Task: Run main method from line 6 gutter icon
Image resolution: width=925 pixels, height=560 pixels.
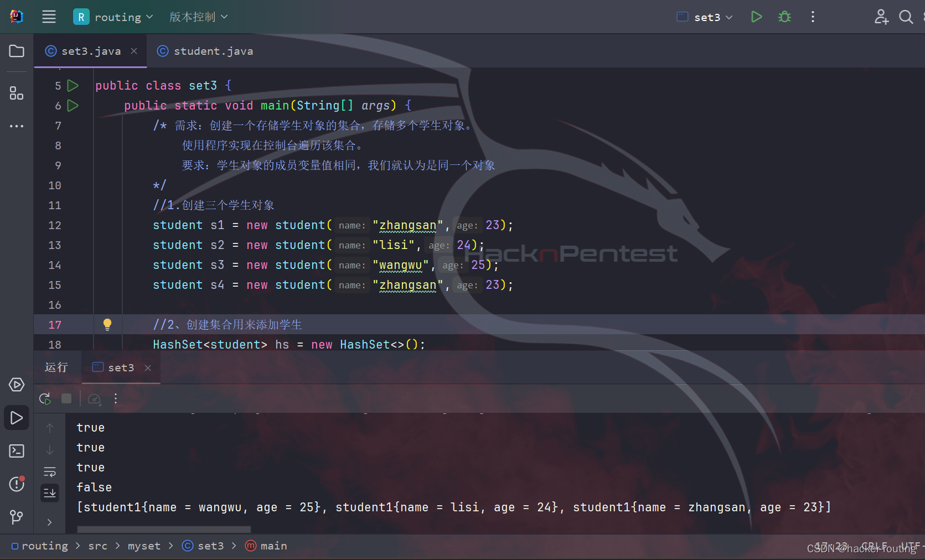Action: coord(73,105)
